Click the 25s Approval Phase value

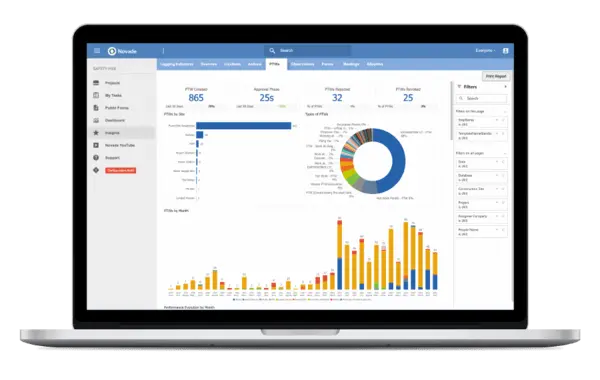267,98
